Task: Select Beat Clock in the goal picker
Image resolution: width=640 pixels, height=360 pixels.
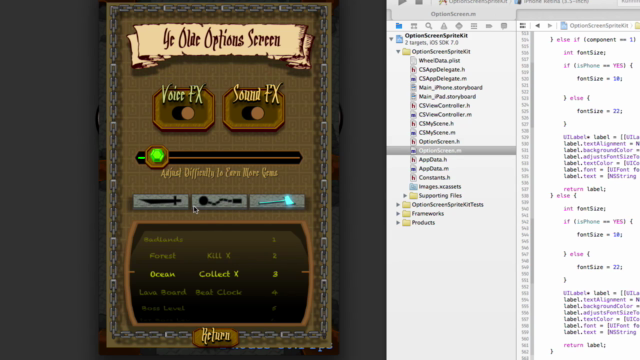Action: coord(219,292)
